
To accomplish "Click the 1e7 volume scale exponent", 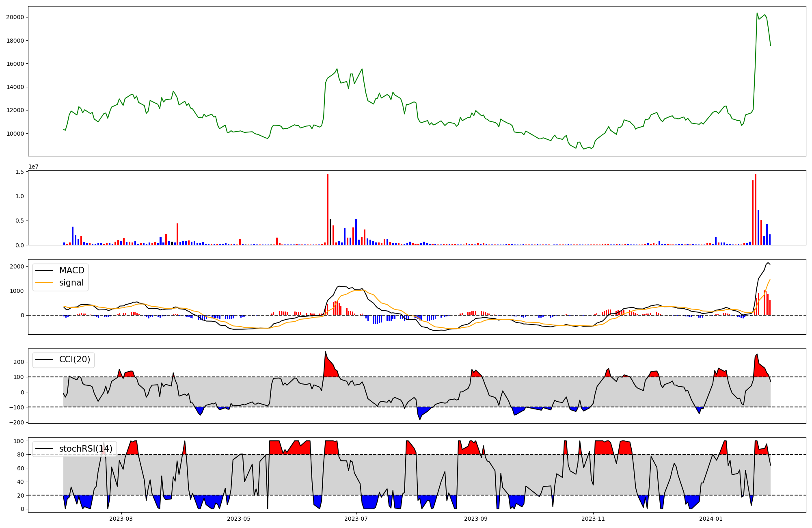I will [33, 167].
